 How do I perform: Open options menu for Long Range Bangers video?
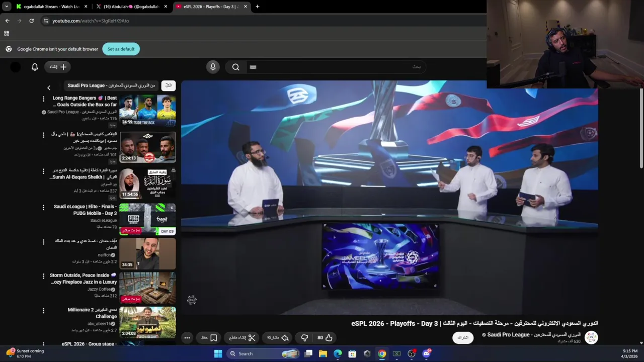43,99
